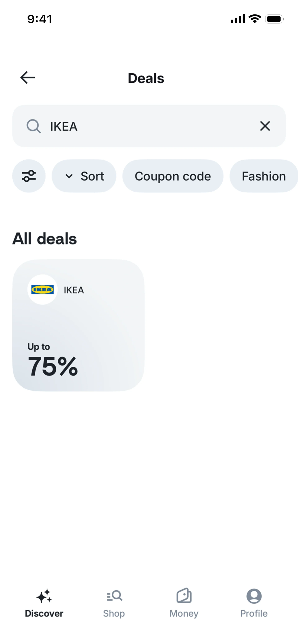Click the Sort chevron arrow
Screen dimensions: 298x644
69,176
